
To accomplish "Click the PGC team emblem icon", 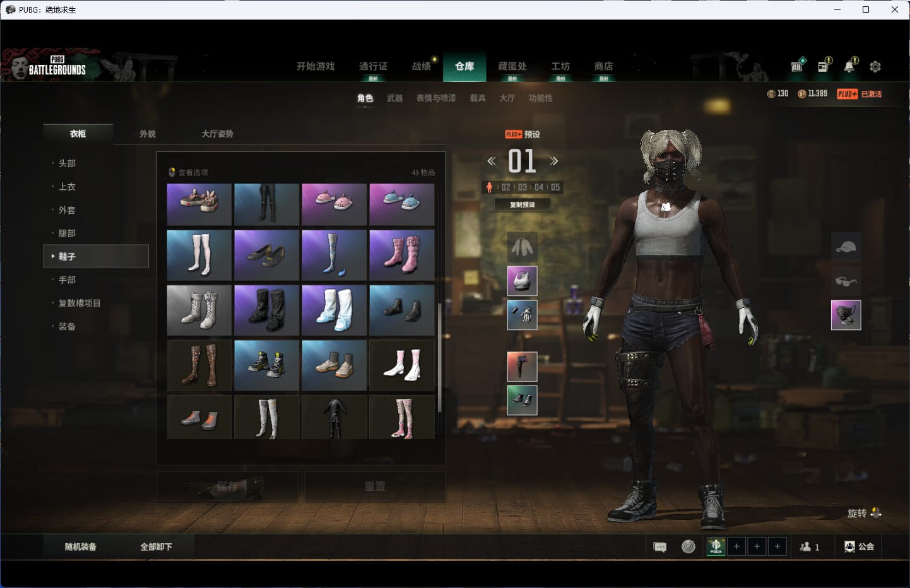I will (x=716, y=546).
